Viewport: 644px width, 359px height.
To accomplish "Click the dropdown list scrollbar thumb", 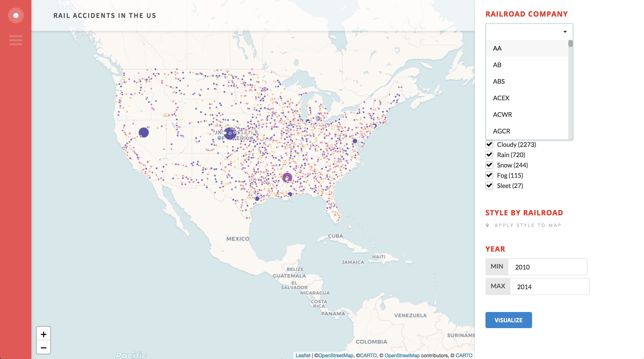I will click(570, 43).
